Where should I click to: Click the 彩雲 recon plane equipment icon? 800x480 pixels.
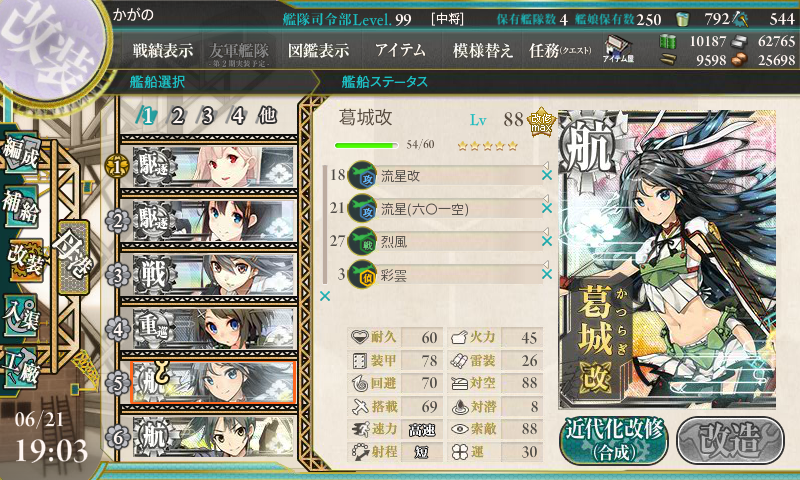(x=362, y=275)
